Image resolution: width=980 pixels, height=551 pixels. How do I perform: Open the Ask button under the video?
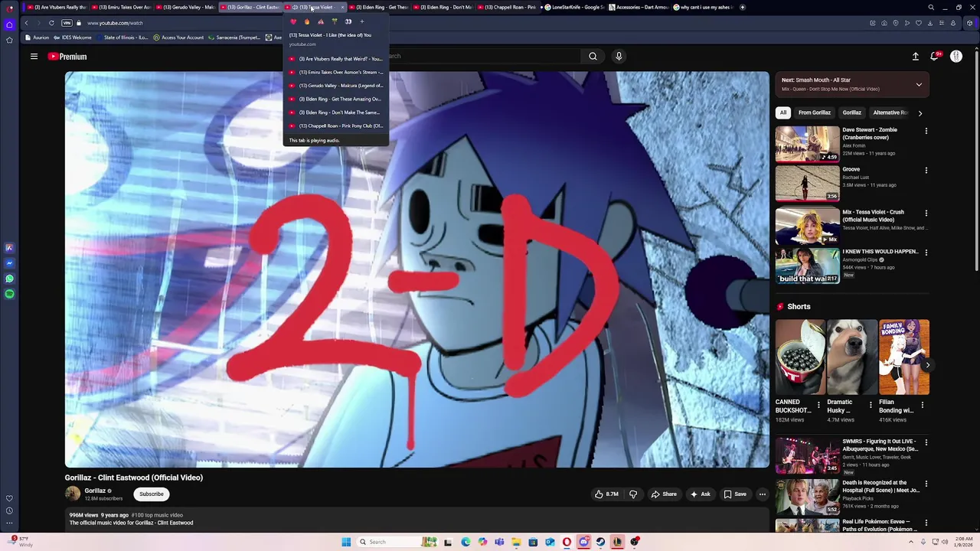pyautogui.click(x=701, y=494)
